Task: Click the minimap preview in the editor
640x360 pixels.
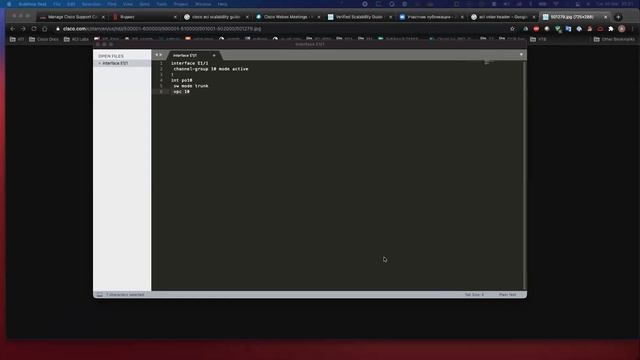Action: tap(489, 63)
